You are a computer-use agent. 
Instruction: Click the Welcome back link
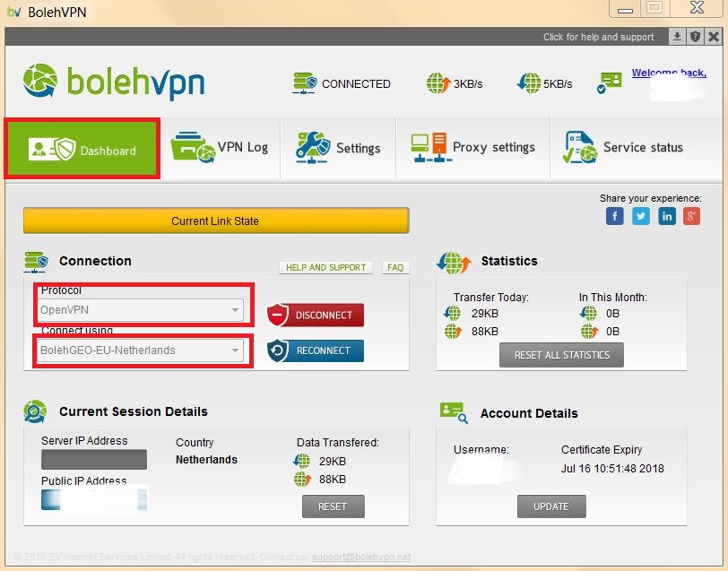pyautogui.click(x=669, y=73)
